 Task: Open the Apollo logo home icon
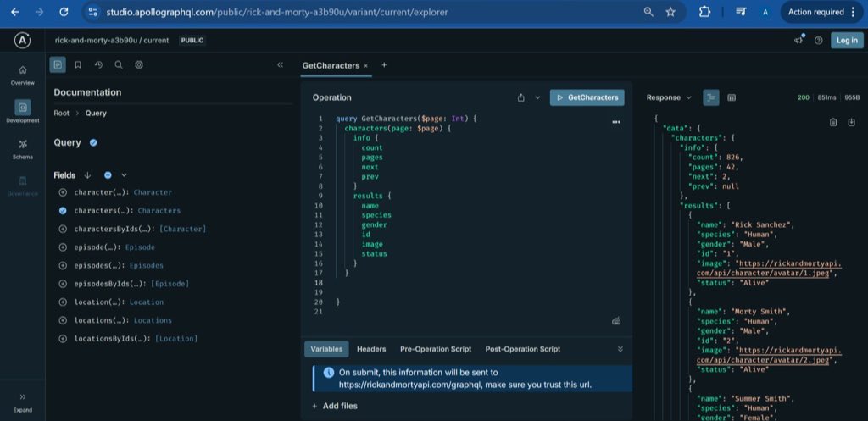click(23, 41)
